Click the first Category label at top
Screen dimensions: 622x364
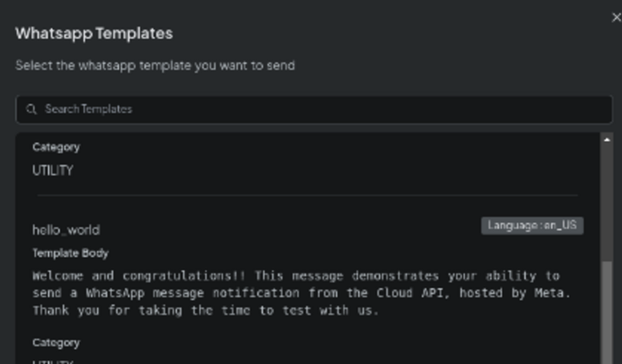[x=56, y=147]
